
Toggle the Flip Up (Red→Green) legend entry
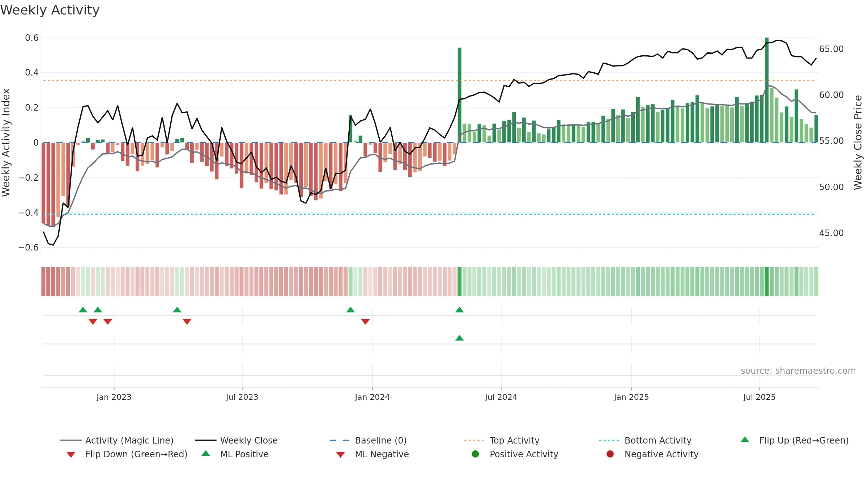[794, 440]
